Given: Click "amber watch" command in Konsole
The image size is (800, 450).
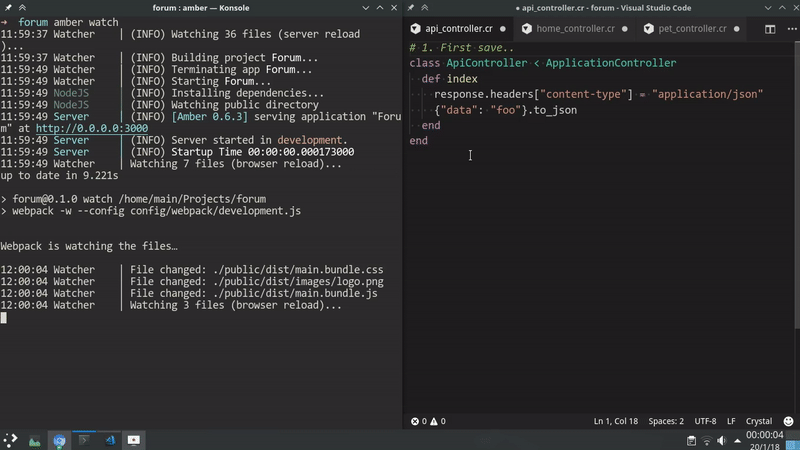Looking at the screenshot, I should (86, 22).
